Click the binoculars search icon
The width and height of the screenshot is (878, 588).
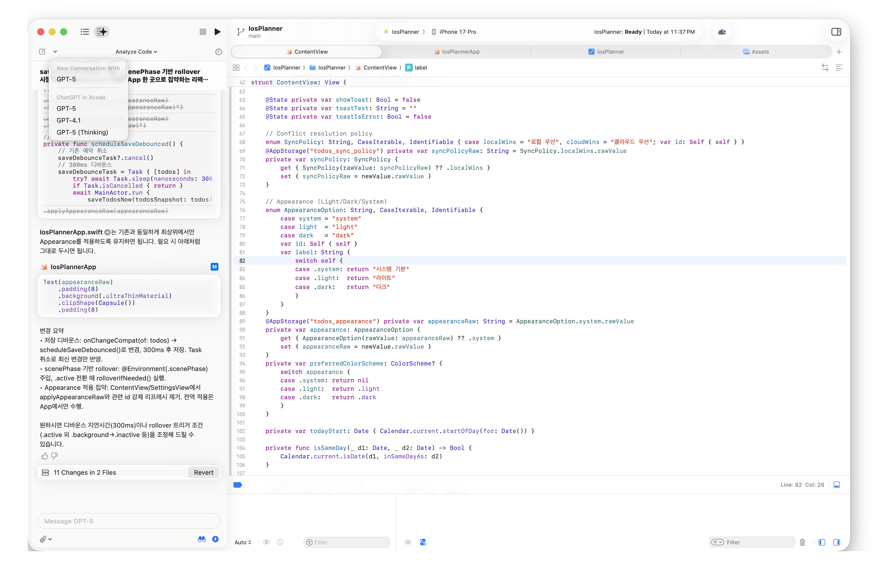202,539
